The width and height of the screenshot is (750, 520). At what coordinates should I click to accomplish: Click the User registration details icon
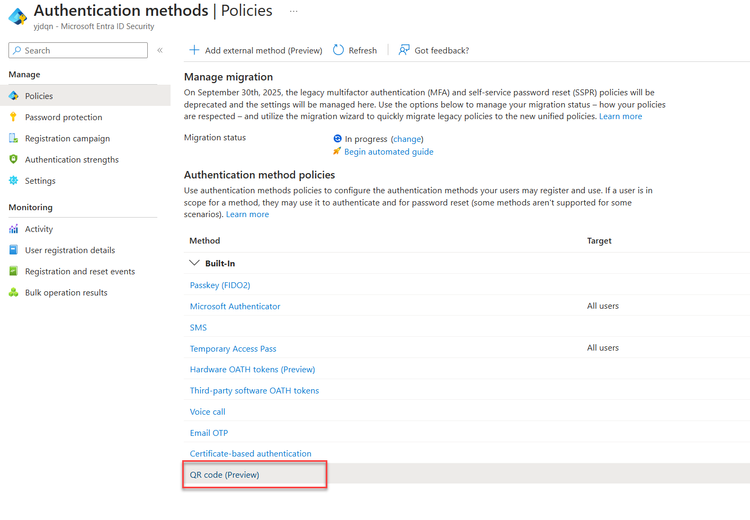coord(14,250)
